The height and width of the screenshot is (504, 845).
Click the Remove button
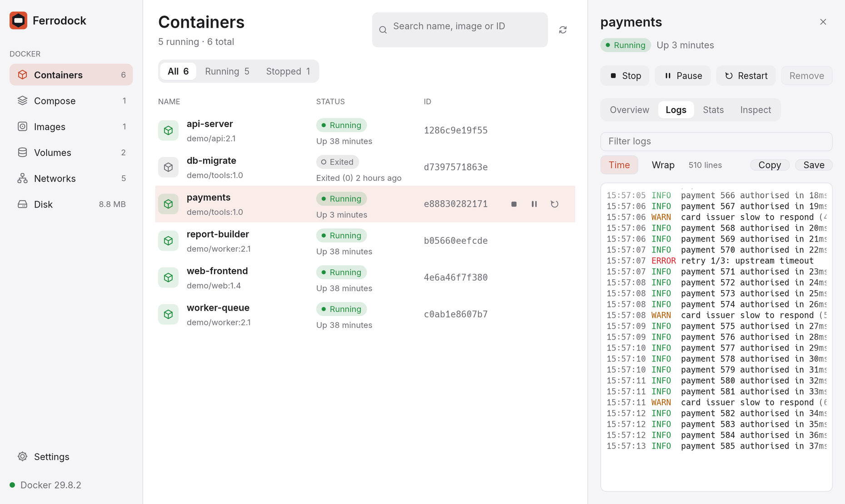point(807,76)
